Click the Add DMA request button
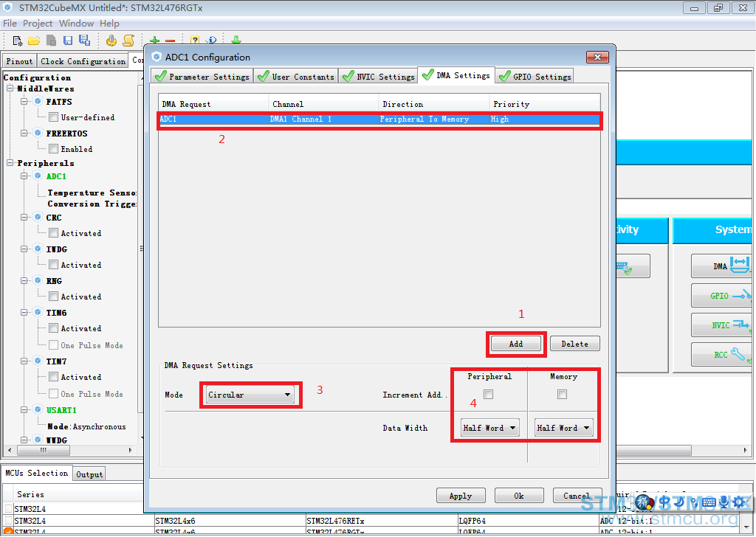 pyautogui.click(x=515, y=344)
